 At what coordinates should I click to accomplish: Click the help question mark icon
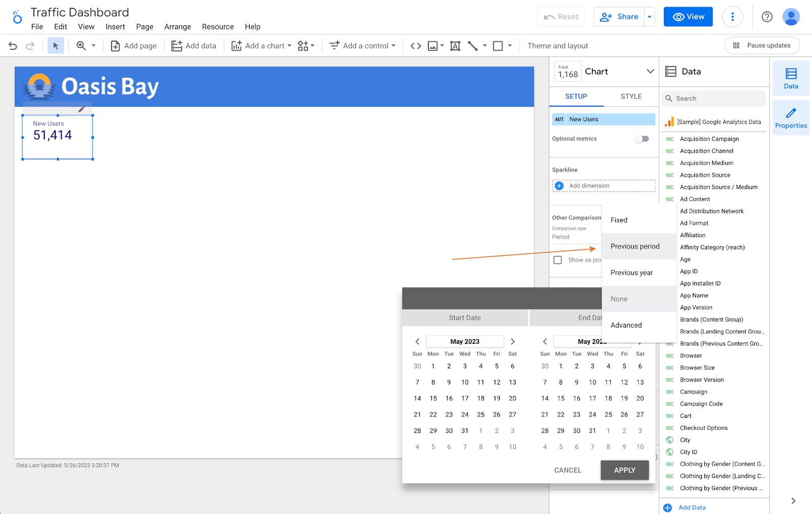[x=767, y=17]
